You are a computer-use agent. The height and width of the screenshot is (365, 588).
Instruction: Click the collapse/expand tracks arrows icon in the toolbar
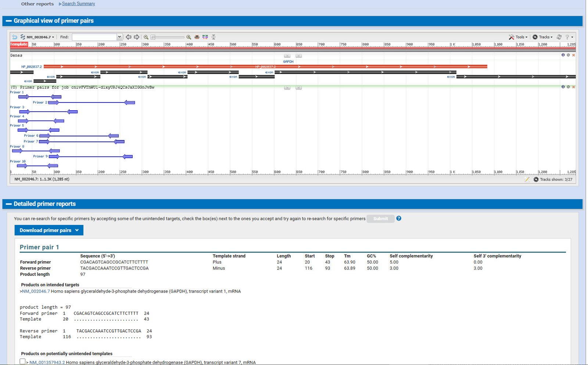coord(214,37)
